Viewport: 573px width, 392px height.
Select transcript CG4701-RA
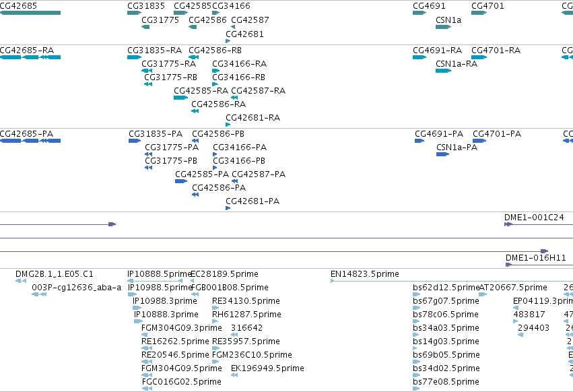pyautogui.click(x=496, y=50)
